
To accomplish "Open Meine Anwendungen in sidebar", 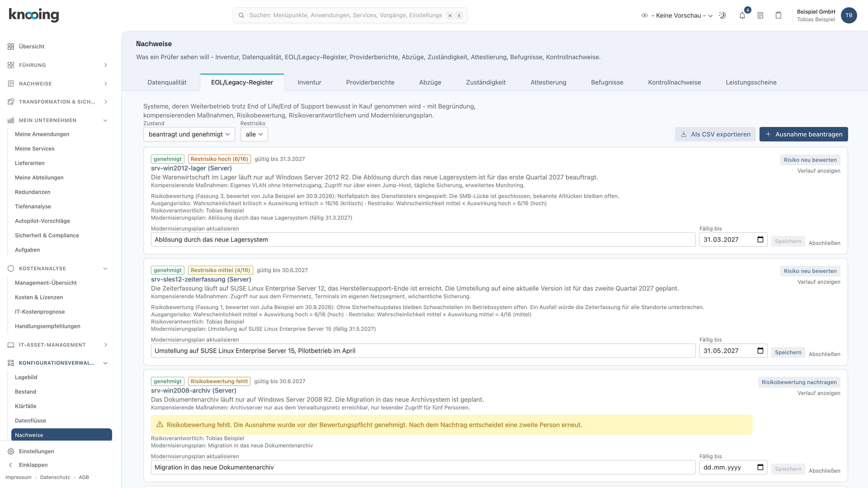I will click(42, 134).
